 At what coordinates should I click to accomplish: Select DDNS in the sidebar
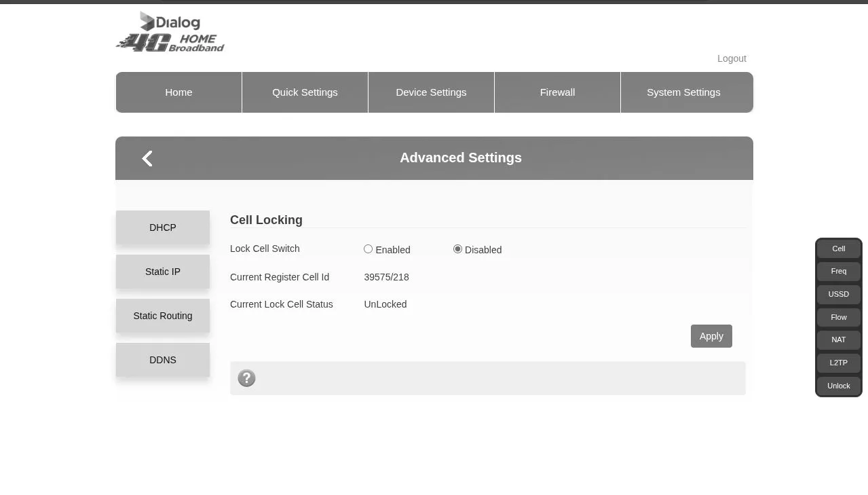163,360
